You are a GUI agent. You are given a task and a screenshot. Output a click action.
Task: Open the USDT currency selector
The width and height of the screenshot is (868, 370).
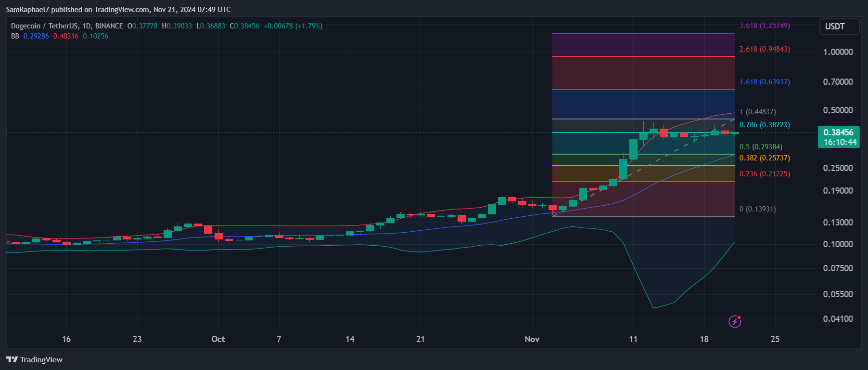(839, 26)
